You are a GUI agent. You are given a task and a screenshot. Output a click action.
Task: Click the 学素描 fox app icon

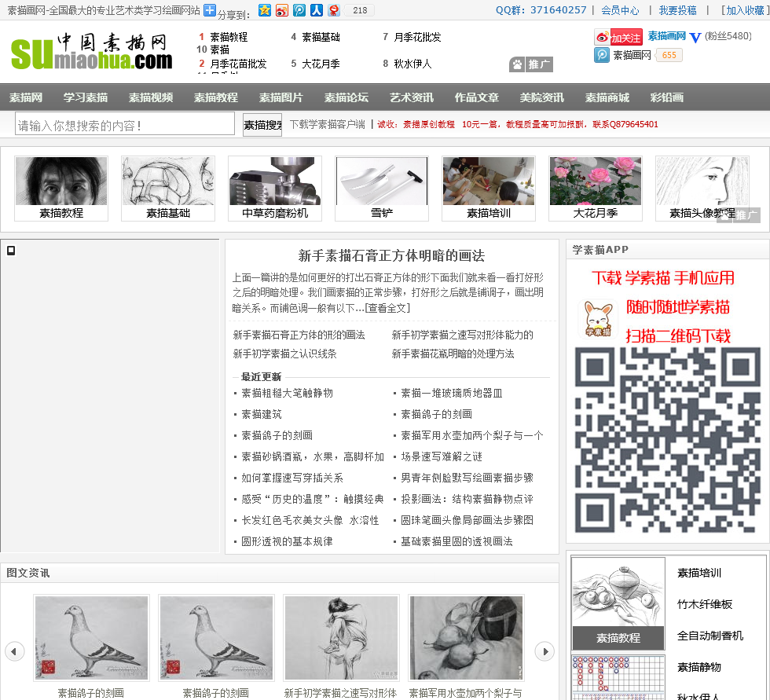[x=598, y=319]
